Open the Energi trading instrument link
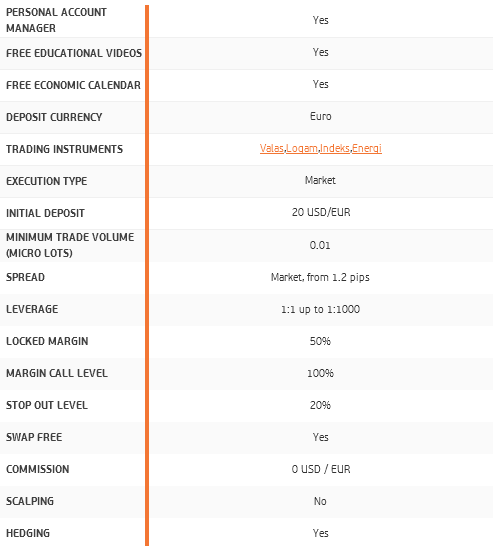501x546 pixels. click(367, 149)
